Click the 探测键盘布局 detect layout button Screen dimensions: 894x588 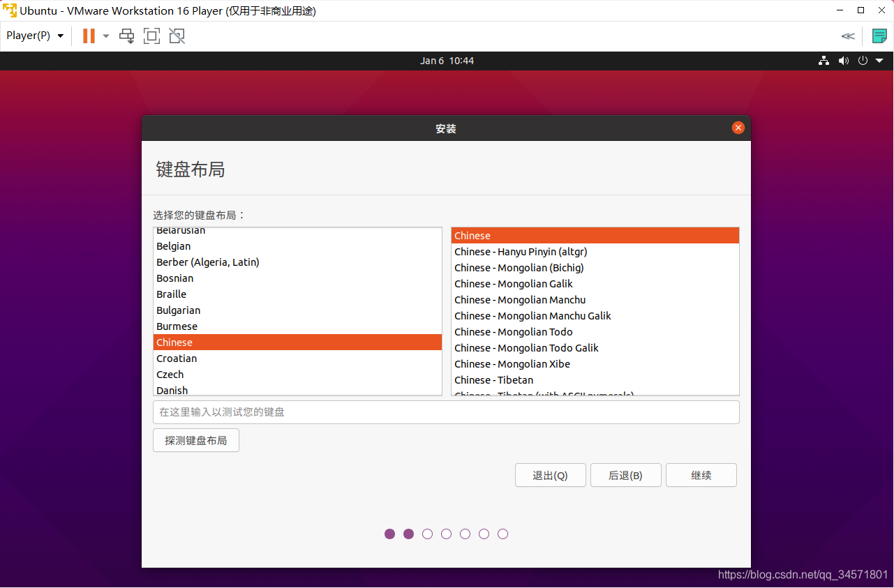point(196,440)
